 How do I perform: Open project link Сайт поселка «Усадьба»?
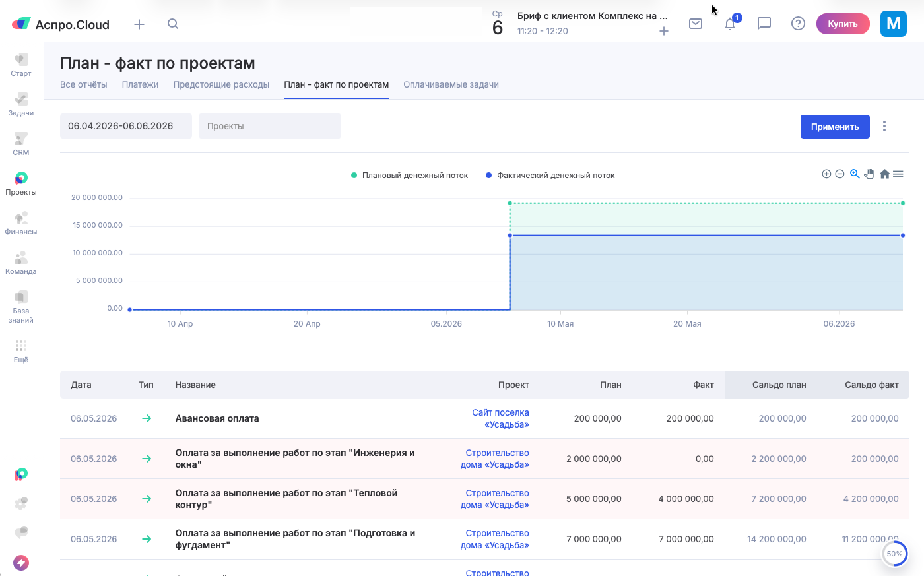(500, 418)
